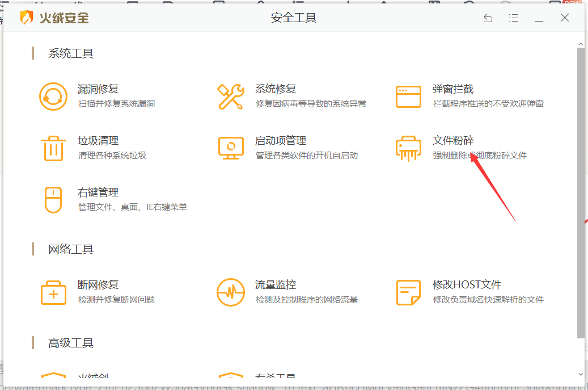This screenshot has height=390, width=588.
Task: Click the vertical scrollbar thumb
Action: pos(581,193)
